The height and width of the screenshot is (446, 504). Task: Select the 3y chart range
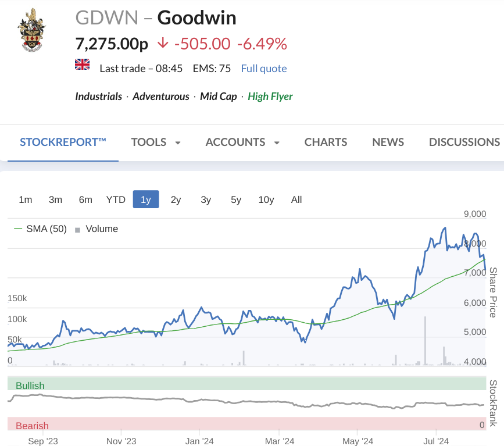pos(206,199)
